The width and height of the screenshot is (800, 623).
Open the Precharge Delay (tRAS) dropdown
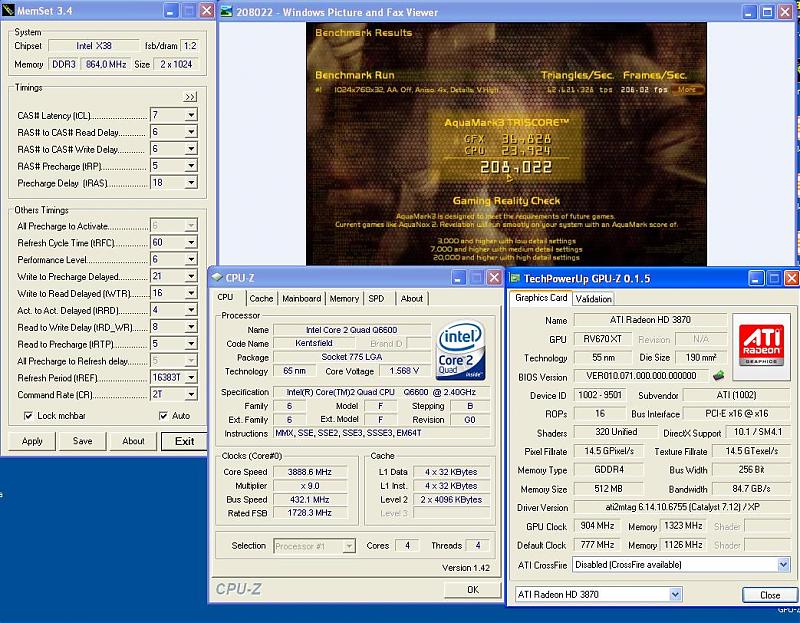coord(191,183)
